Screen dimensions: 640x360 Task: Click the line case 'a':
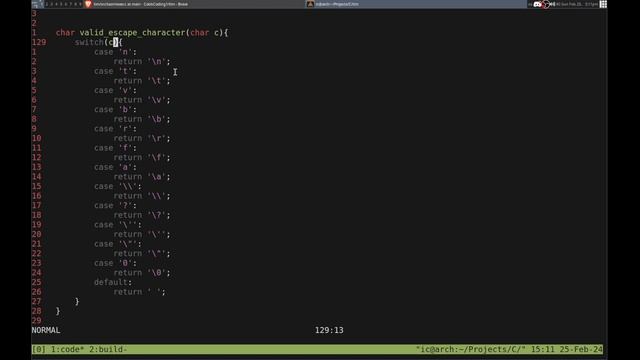click(x=116, y=167)
